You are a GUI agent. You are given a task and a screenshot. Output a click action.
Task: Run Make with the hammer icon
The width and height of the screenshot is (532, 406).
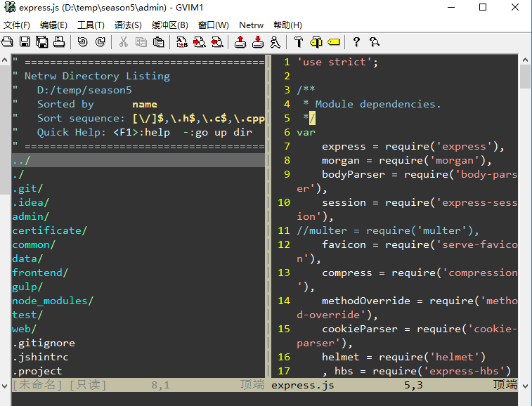[299, 41]
